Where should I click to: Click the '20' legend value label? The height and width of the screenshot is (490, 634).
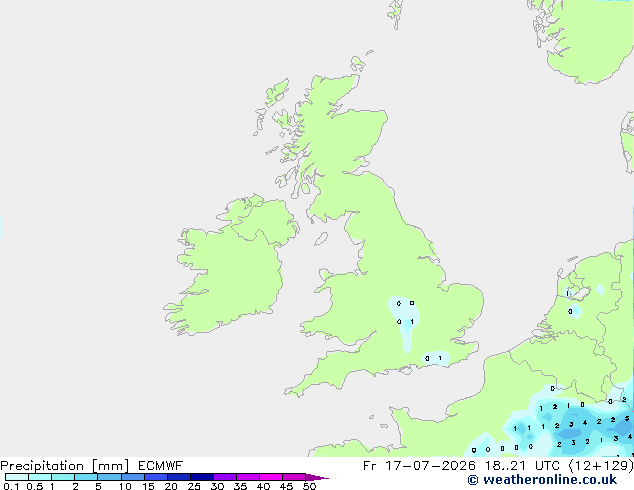point(171,486)
